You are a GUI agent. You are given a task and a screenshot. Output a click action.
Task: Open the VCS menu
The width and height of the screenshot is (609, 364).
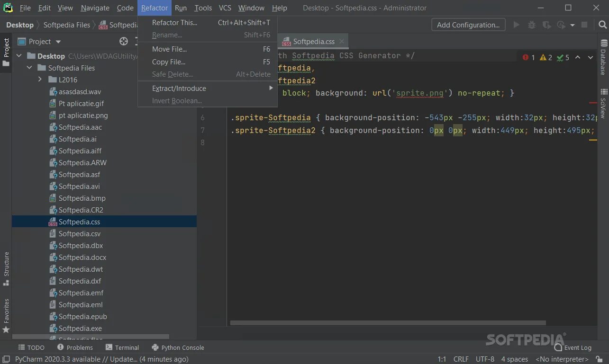(225, 8)
